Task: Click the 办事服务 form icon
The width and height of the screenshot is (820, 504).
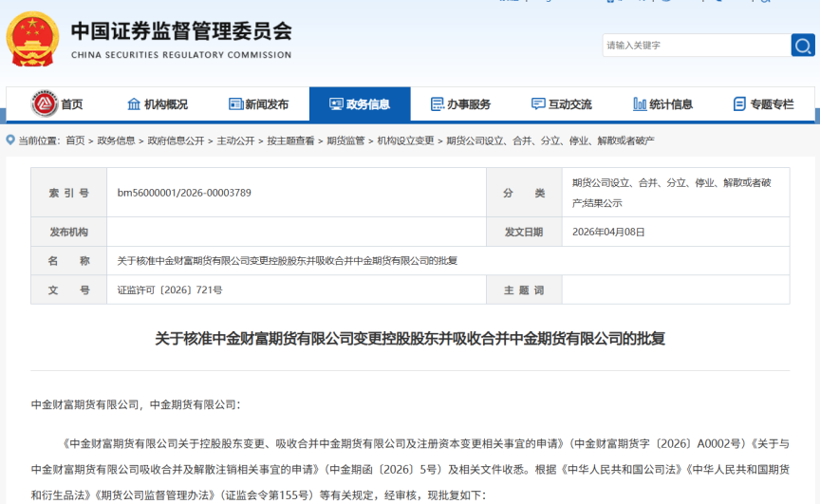Action: point(437,104)
